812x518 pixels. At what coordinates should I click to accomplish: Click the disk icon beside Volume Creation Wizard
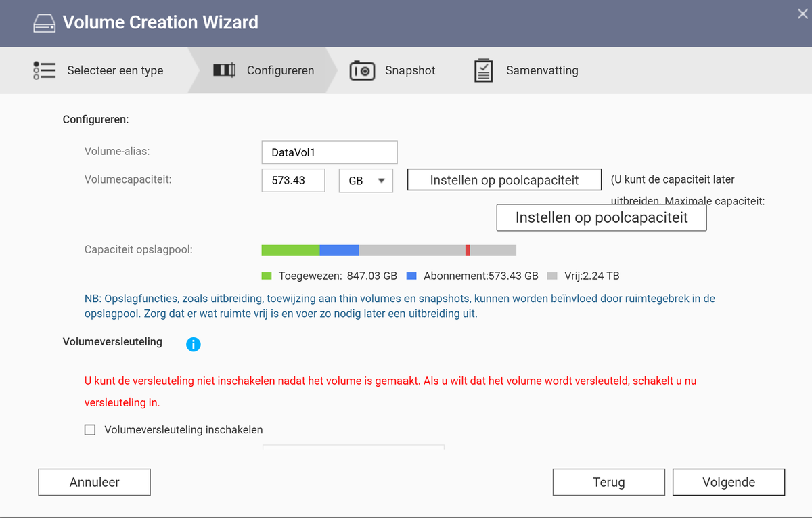44,23
